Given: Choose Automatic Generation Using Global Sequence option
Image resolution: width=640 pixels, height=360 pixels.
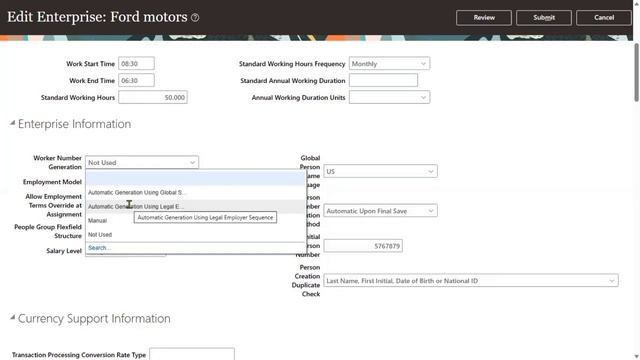Looking at the screenshot, I should (x=196, y=192).
